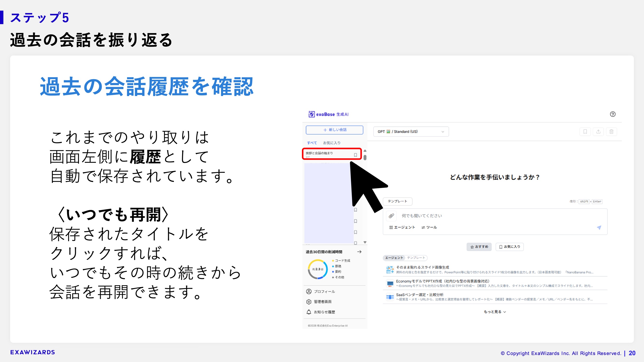Open そのまま貼れるスライド画像生成 agent

(x=495, y=270)
